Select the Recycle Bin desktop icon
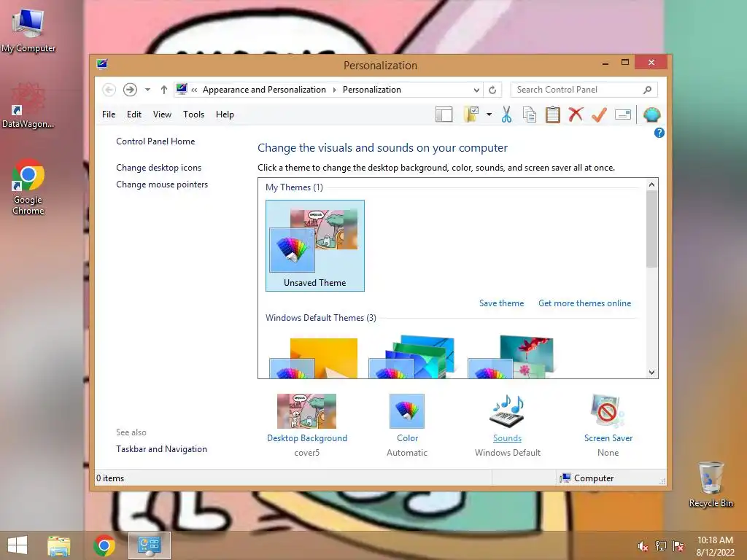 pos(711,484)
